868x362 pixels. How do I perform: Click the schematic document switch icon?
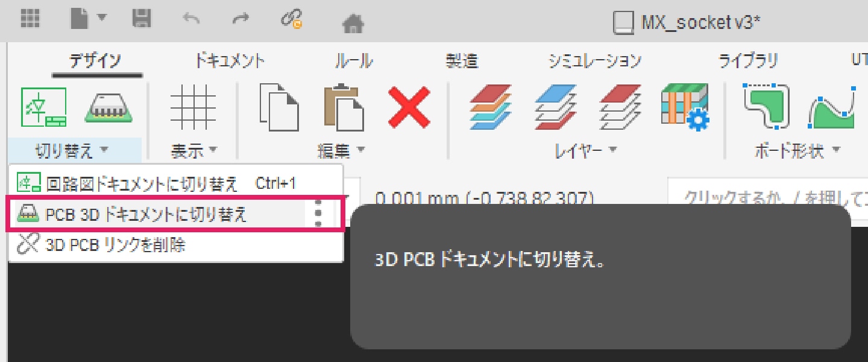point(43,107)
